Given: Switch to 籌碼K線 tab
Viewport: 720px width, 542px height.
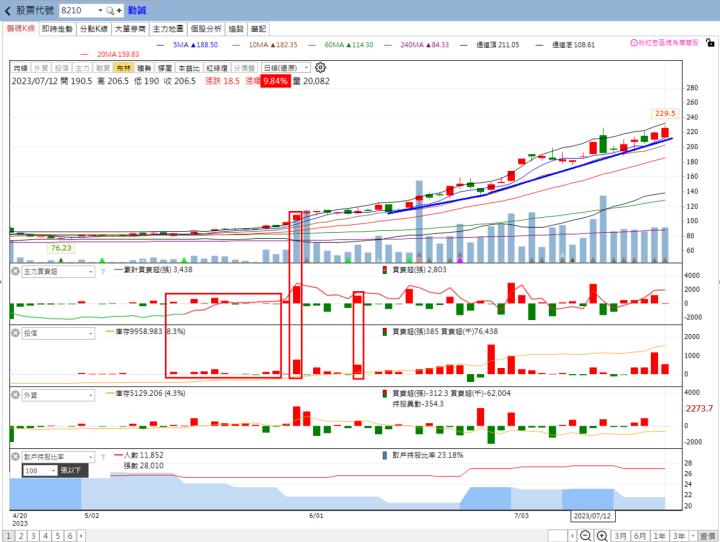Looking at the screenshot, I should coord(21,28).
